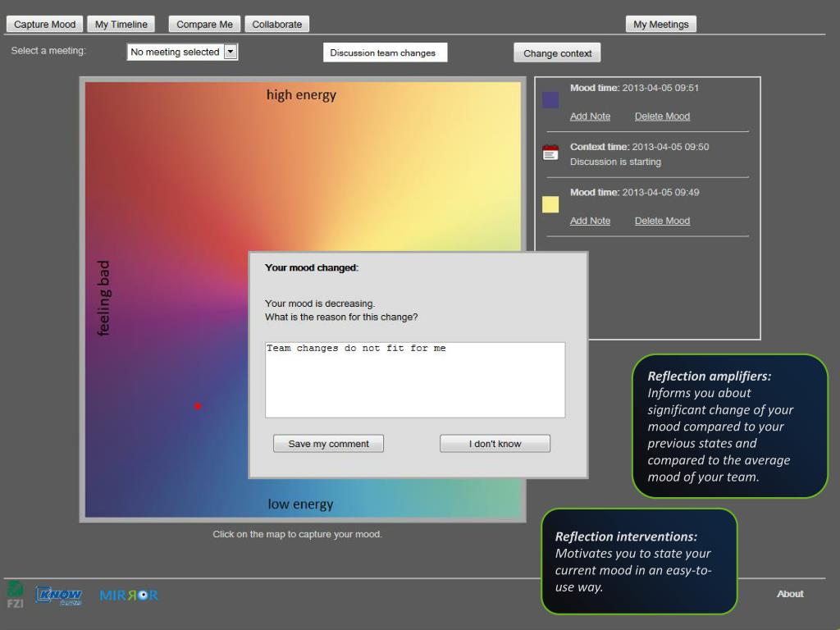Image resolution: width=840 pixels, height=630 pixels.
Task: Delete Mood entry from 09:49
Action: [662, 221]
